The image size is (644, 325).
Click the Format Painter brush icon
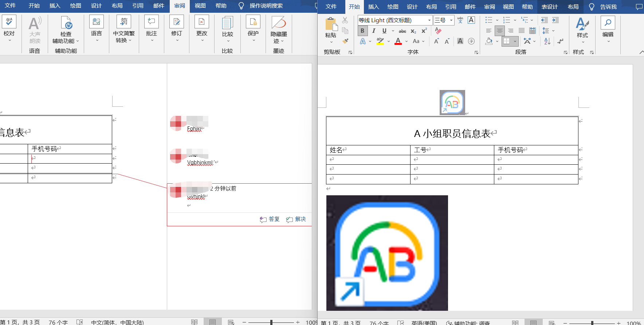pos(345,41)
